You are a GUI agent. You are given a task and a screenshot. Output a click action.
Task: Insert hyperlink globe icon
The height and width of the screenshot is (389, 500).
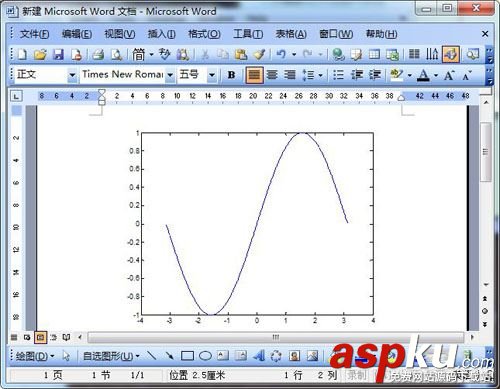pyautogui.click(x=338, y=54)
